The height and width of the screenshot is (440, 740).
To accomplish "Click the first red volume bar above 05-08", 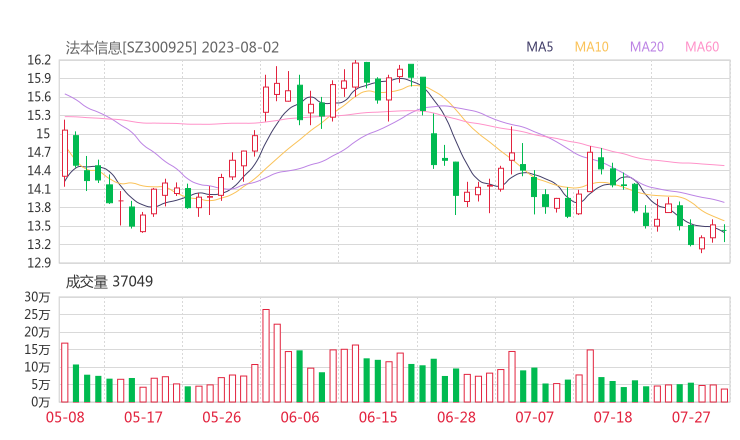I will (x=65, y=372).
